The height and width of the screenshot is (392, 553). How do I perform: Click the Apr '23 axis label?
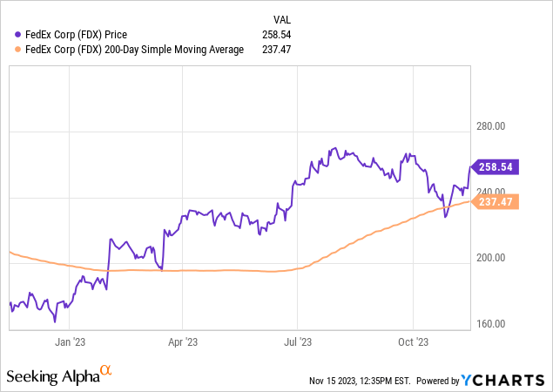point(182,342)
